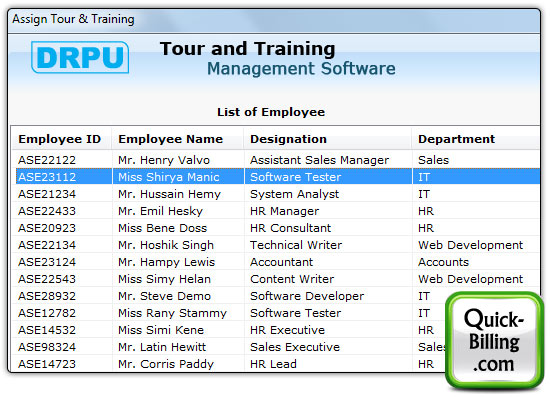Select employee row ASE22122
Viewport: 550px width, 397px height.
276,160
